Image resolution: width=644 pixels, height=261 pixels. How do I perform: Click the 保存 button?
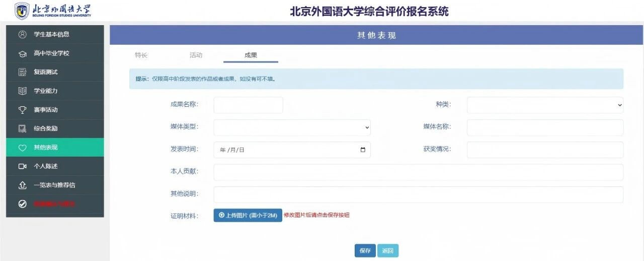click(365, 250)
